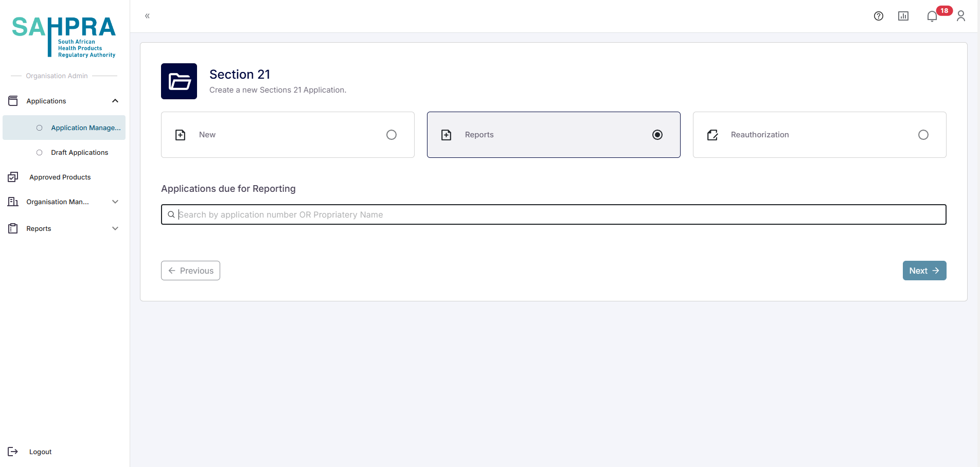
Task: Select the Reports radio button
Action: tap(657, 135)
